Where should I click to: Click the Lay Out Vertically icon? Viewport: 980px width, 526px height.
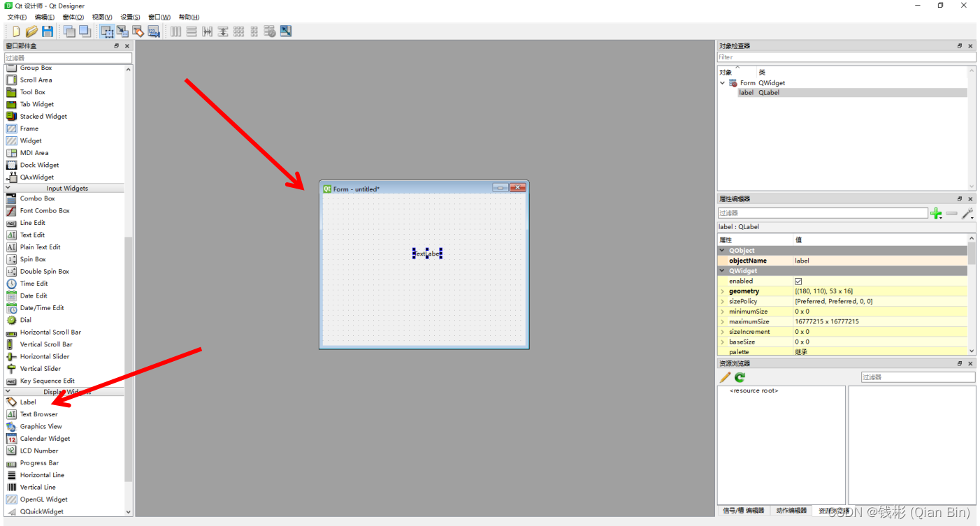point(192,31)
